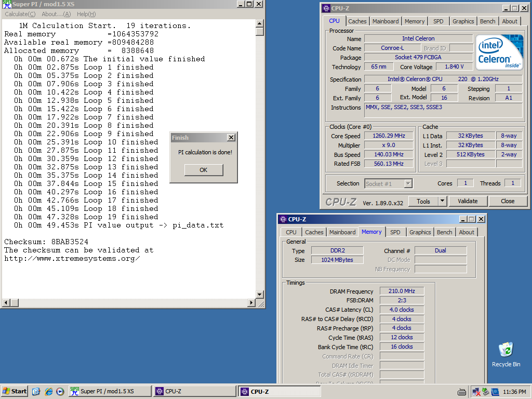Select SPD tab in Memory CPU-Z window
This screenshot has height=399, width=532.
click(395, 232)
